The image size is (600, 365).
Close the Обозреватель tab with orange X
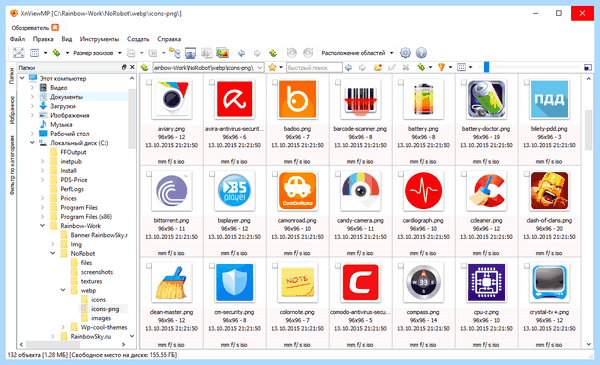point(55,28)
